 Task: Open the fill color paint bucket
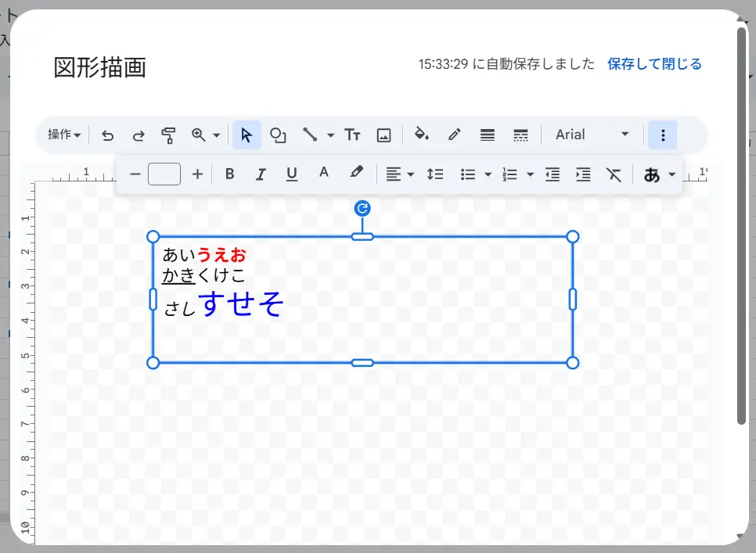[422, 135]
